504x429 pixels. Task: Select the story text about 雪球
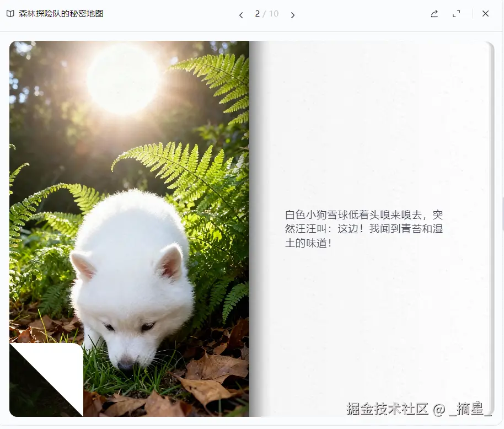pos(364,229)
